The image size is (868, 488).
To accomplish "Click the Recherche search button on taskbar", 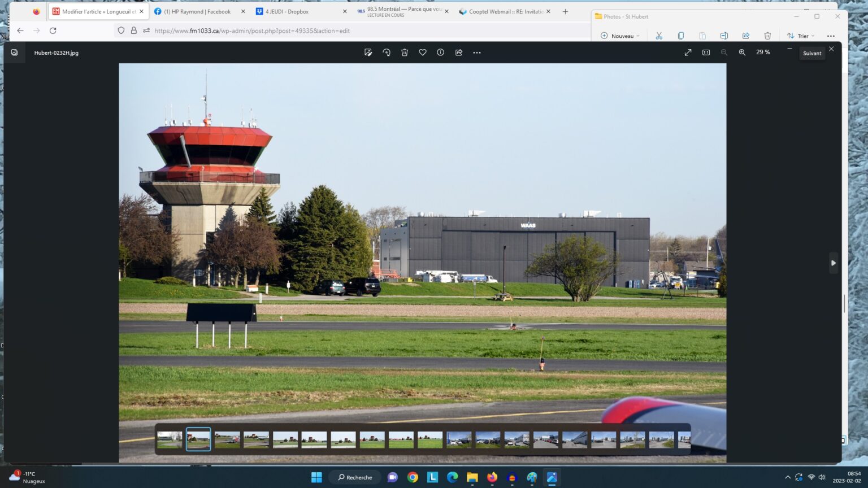I will pyautogui.click(x=355, y=477).
